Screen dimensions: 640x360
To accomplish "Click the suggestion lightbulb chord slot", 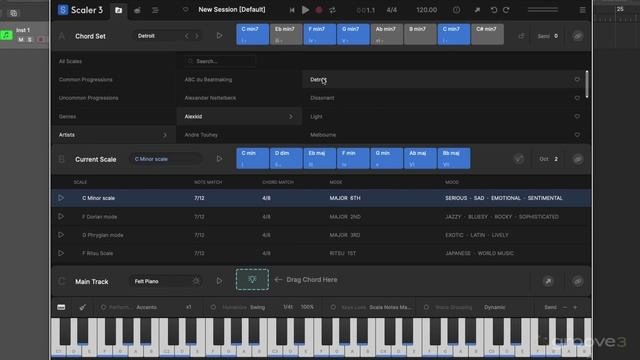I will tap(252, 280).
